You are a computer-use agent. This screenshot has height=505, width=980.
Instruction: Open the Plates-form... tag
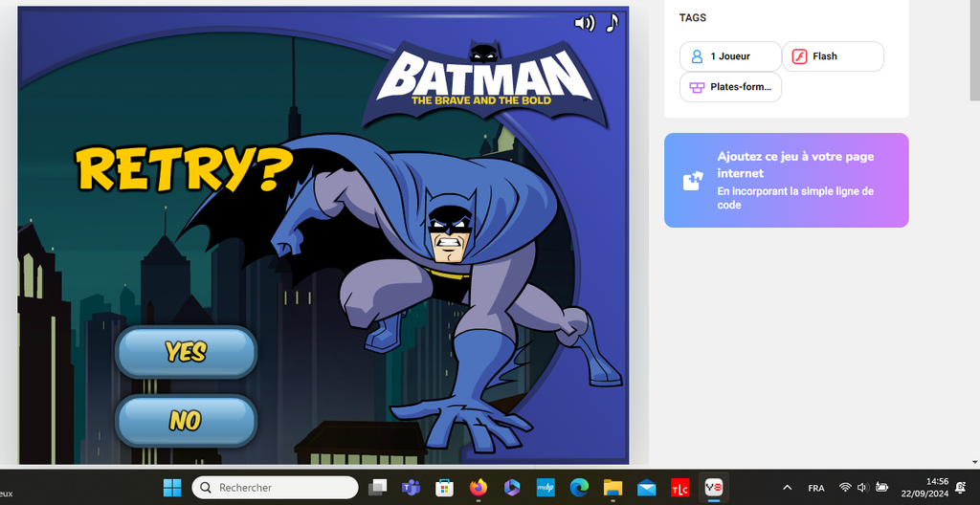730,87
